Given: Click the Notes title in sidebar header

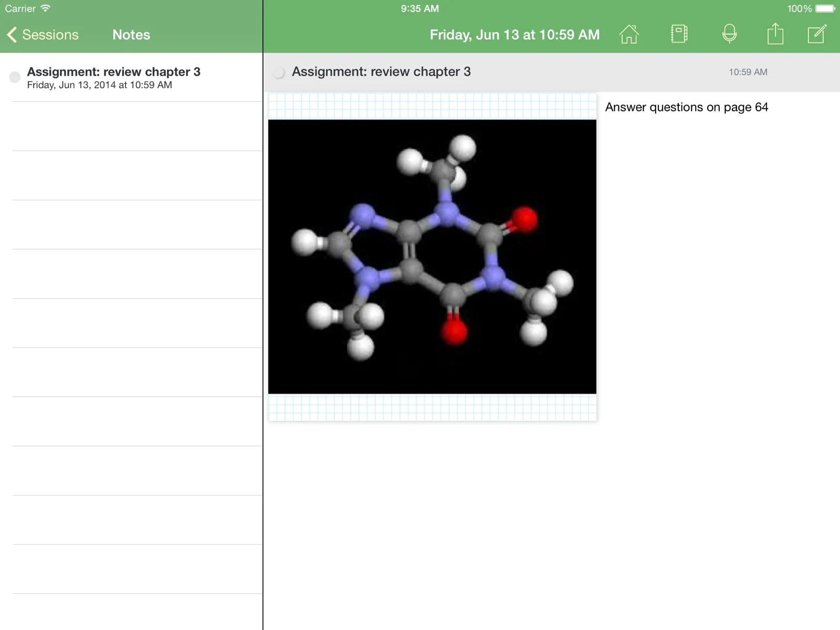Looking at the screenshot, I should click(131, 35).
